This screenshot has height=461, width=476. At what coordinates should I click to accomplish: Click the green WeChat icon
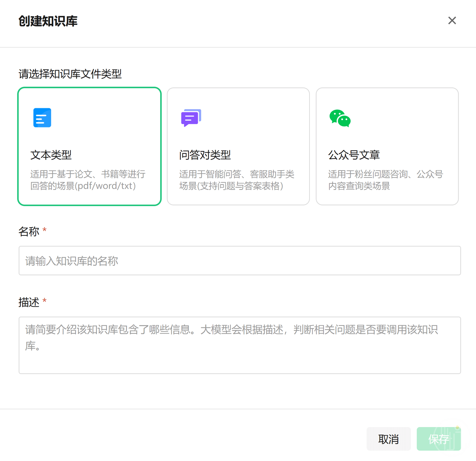coord(340,118)
